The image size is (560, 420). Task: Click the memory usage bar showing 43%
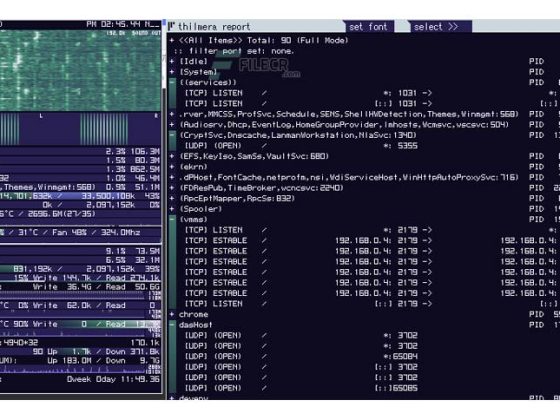point(80,196)
